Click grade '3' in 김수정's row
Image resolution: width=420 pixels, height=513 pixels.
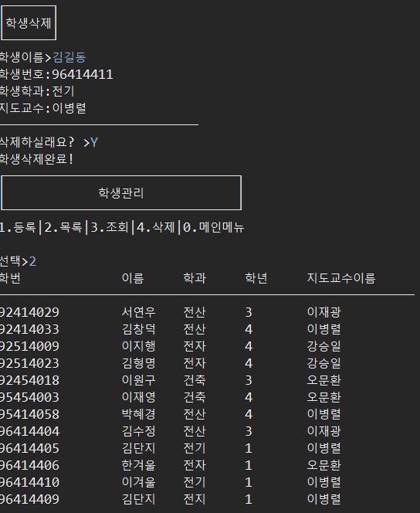(x=249, y=431)
